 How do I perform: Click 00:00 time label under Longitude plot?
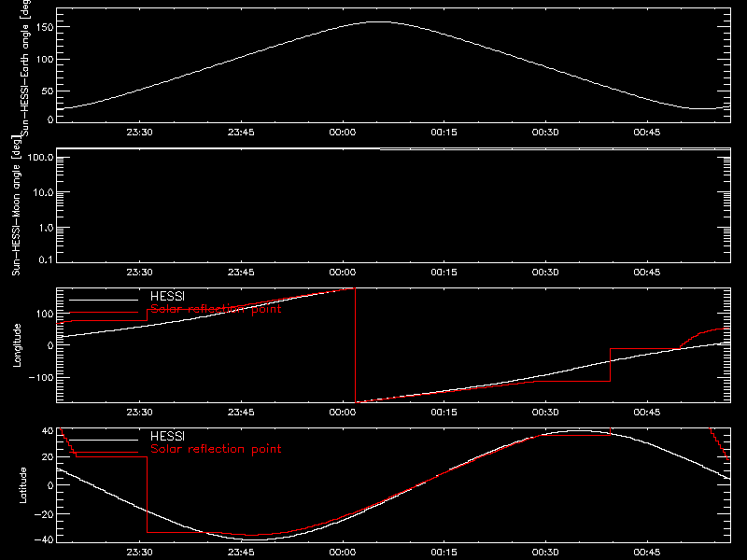point(342,412)
